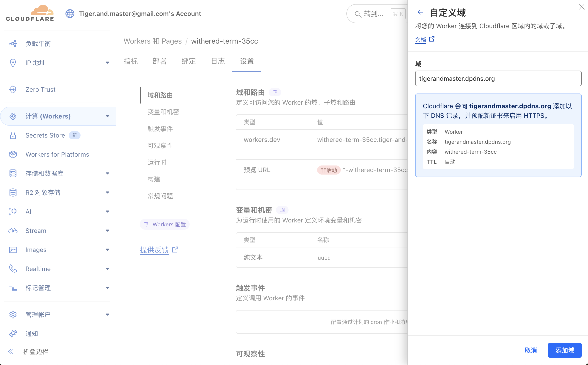Select 域和路由 in settings navigation
The height and width of the screenshot is (365, 588).
[160, 95]
